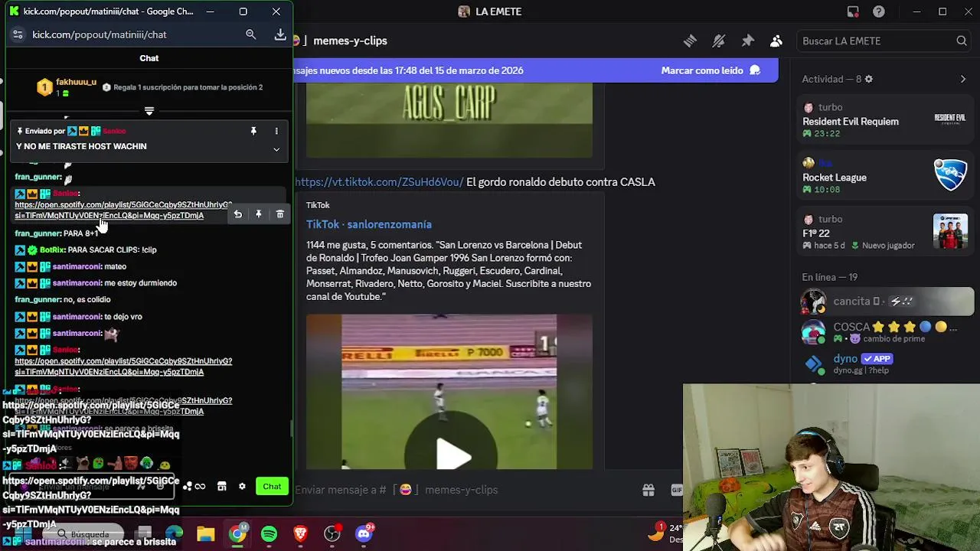
Task: Open TikTok · sanlorenzomanía embed title
Action: click(x=369, y=224)
